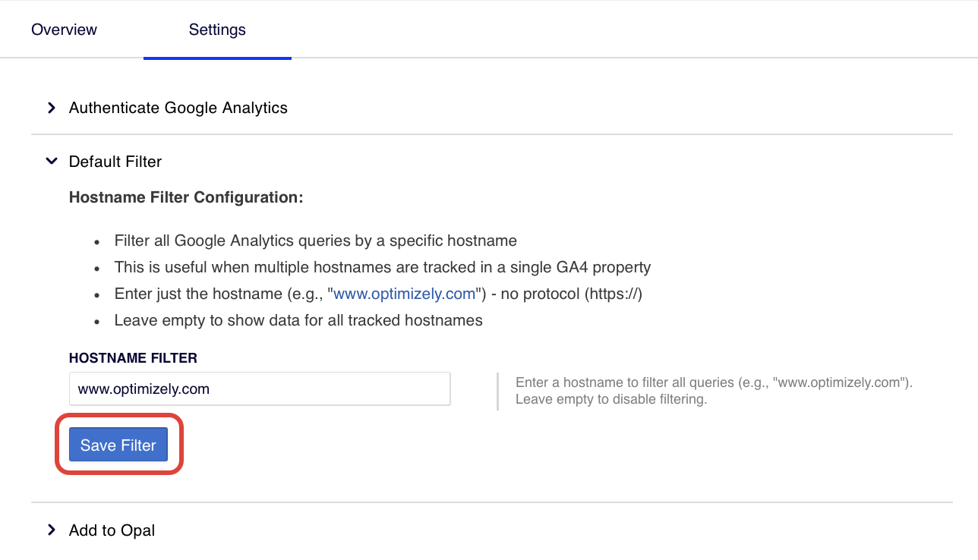Collapse the Default Filter chevron arrow
This screenshot has width=978, height=560.
click(52, 162)
